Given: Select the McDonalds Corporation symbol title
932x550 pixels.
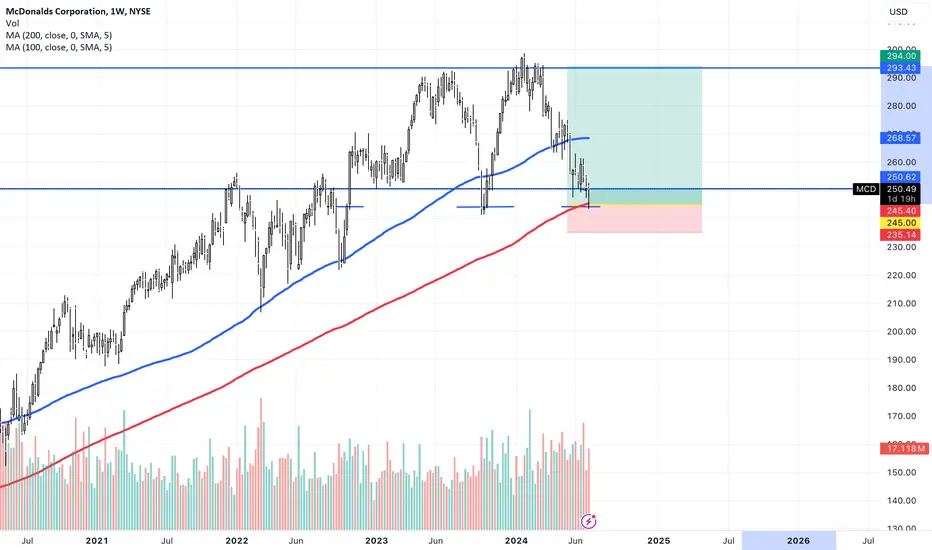Looking at the screenshot, I should 78,11.
